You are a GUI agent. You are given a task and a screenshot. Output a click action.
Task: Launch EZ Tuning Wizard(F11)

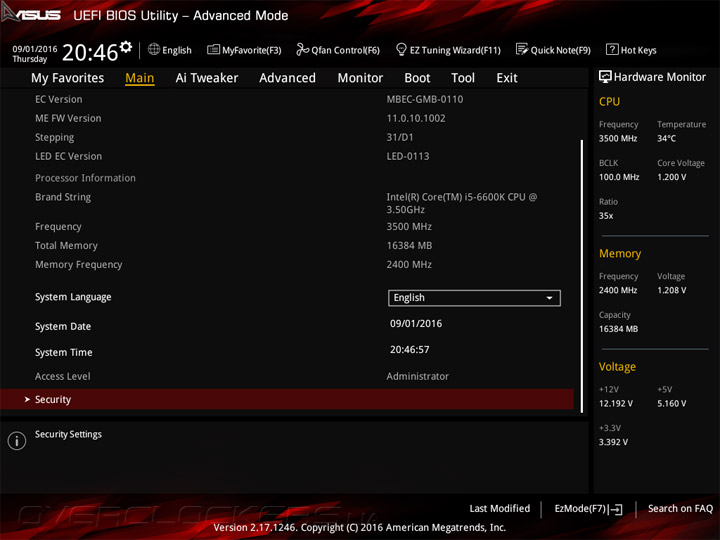click(x=448, y=50)
